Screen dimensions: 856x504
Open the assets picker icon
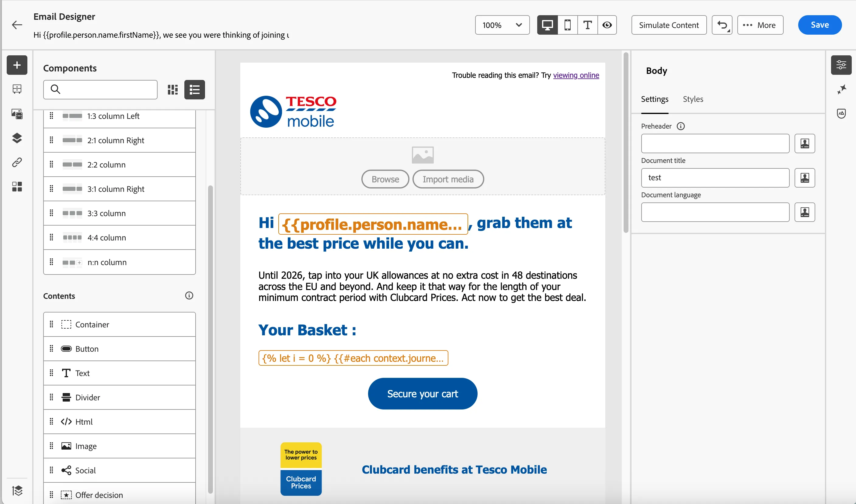click(17, 114)
